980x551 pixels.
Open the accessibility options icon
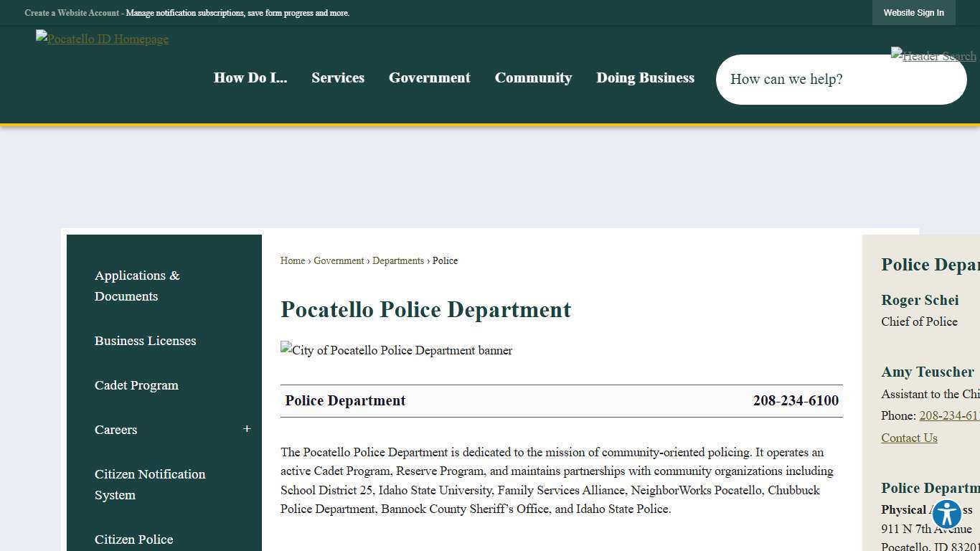(946, 514)
